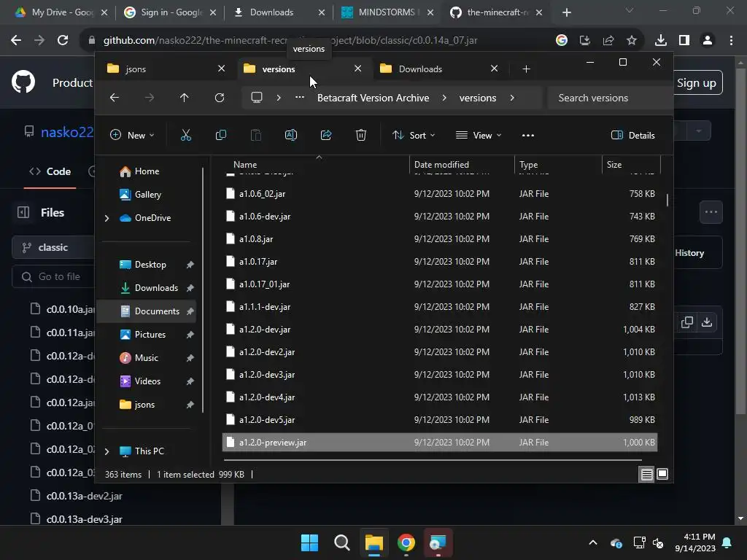
Task: Click Betacraft Version Archive breadcrumb
Action: [373, 98]
